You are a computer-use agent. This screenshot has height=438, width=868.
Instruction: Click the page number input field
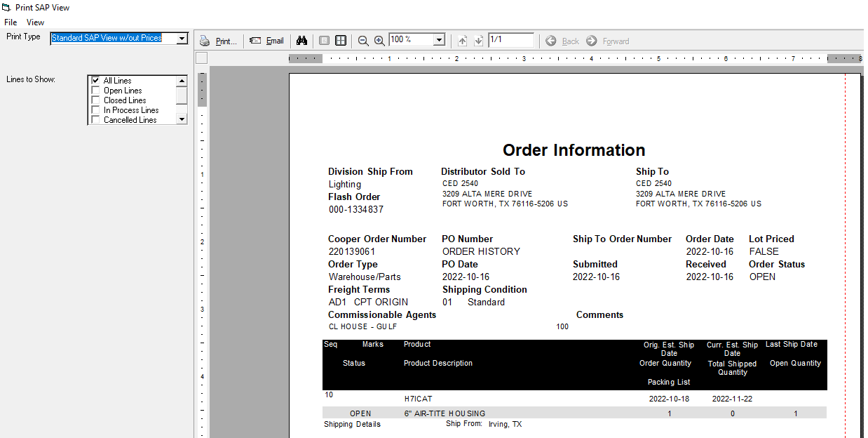[x=510, y=40]
